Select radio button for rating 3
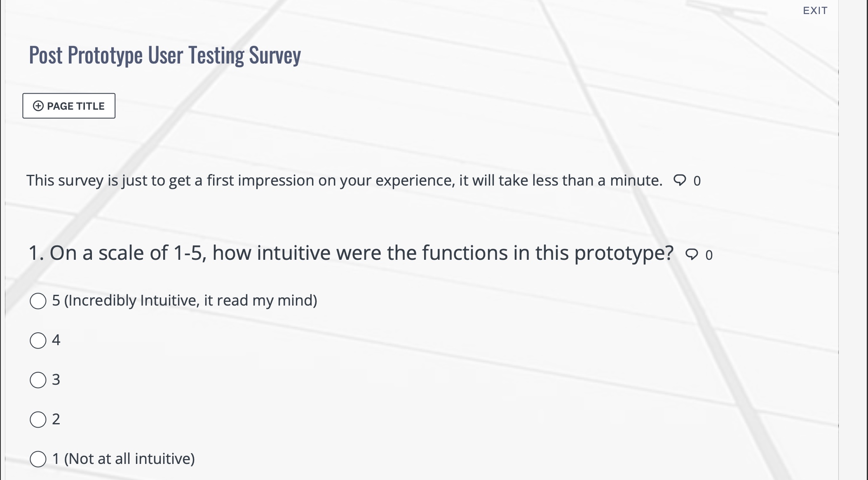This screenshot has width=868, height=480. point(38,380)
